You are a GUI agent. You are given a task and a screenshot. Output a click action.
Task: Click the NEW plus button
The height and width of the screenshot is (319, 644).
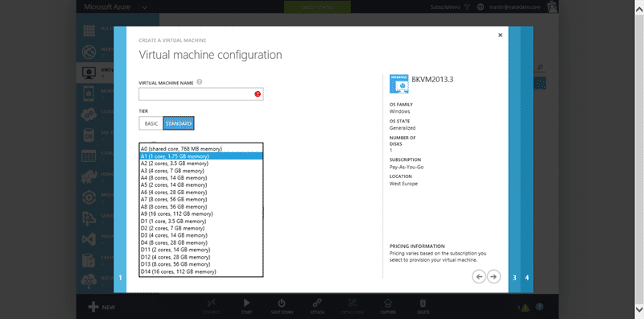(102, 307)
